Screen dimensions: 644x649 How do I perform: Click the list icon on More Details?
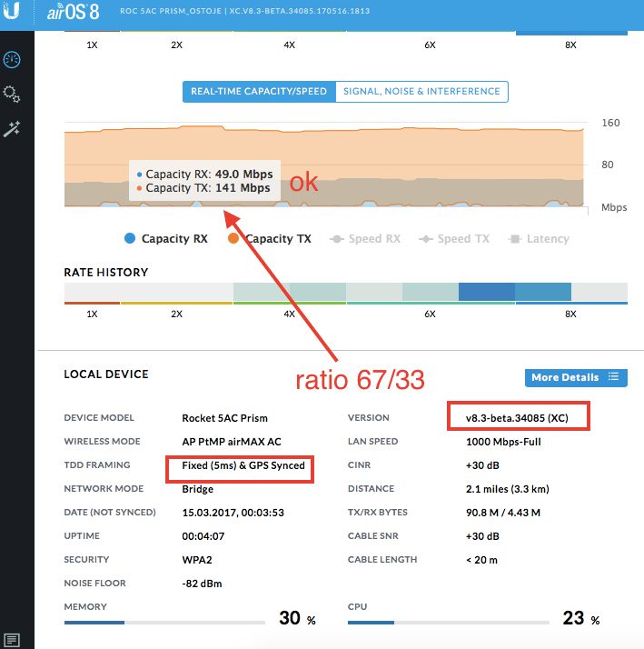[x=613, y=376]
